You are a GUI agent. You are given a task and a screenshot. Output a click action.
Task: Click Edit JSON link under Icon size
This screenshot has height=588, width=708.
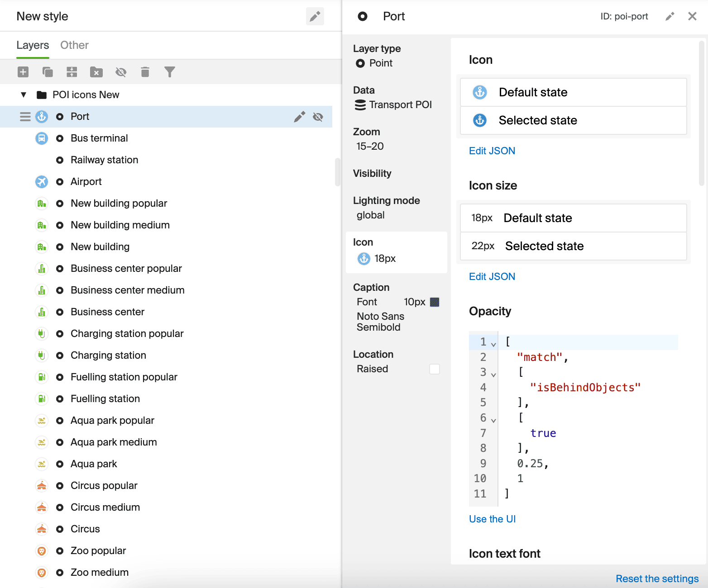[492, 277]
